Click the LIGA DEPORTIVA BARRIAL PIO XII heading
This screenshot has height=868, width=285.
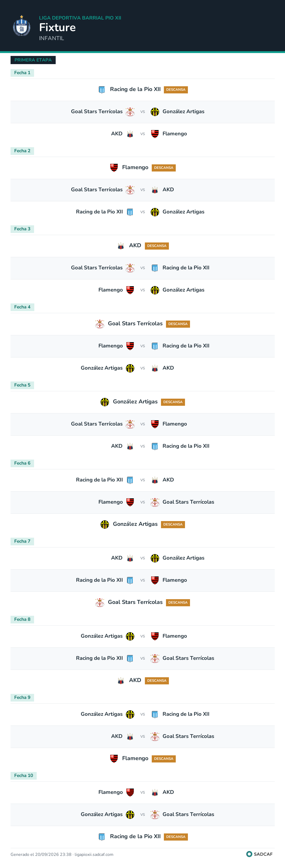(80, 18)
